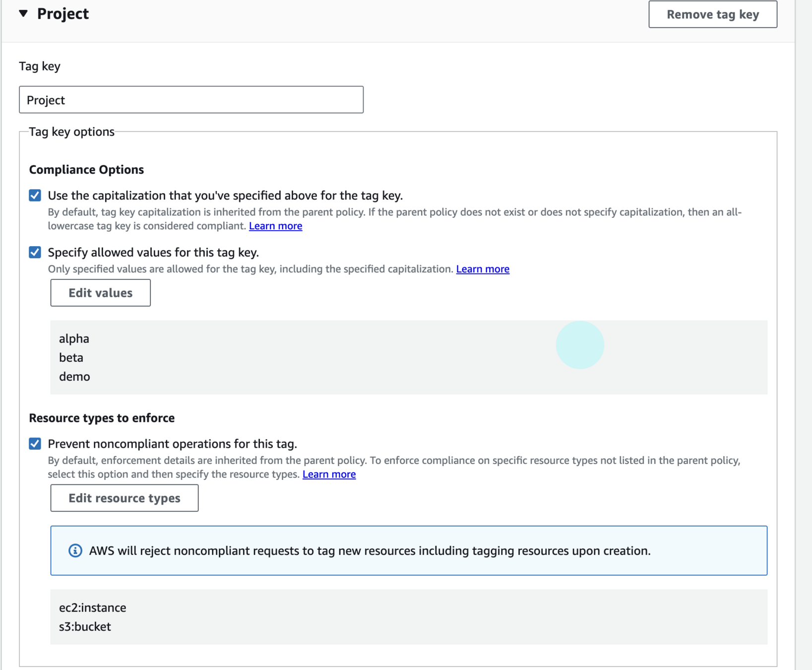Select the s3:bucket resource type
812x670 pixels.
85,626
